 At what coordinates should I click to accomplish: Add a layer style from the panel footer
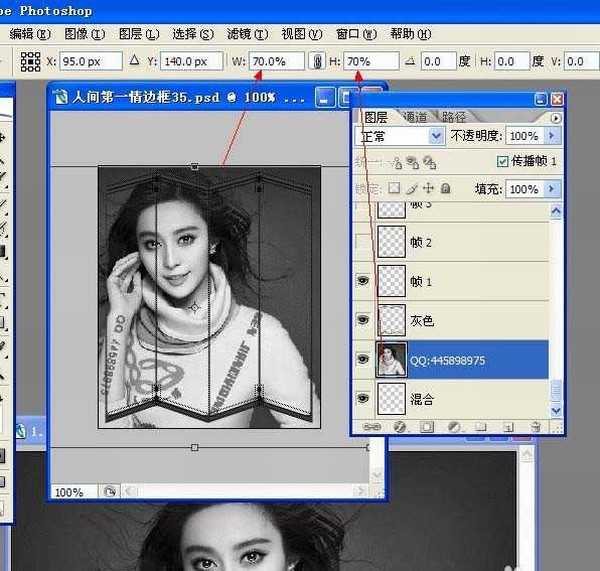coord(399,426)
